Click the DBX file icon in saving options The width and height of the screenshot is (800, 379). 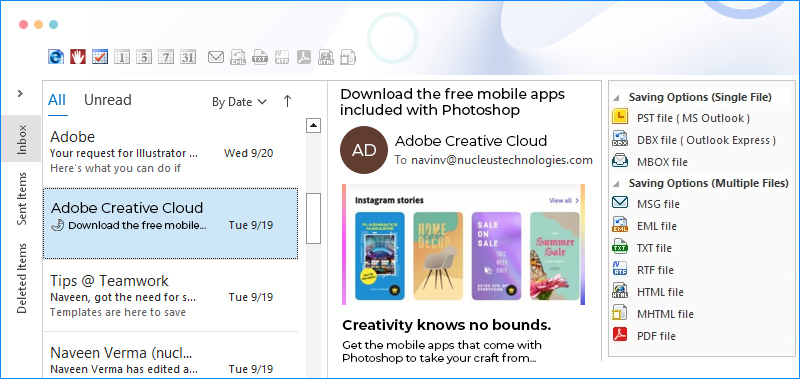(620, 139)
